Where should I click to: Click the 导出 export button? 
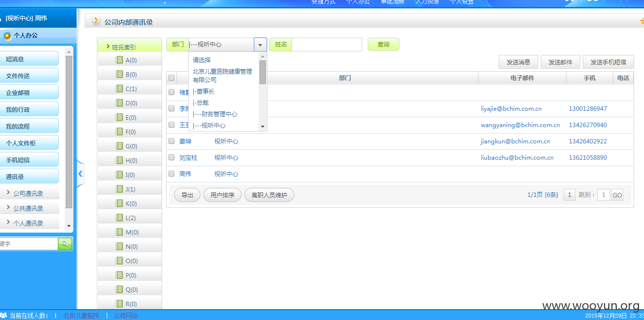coord(187,195)
